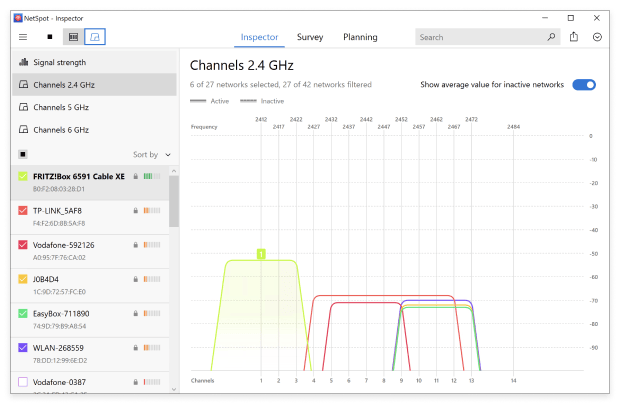Open the Sort by dropdown
Screen dimensions: 620x404
[152, 155]
